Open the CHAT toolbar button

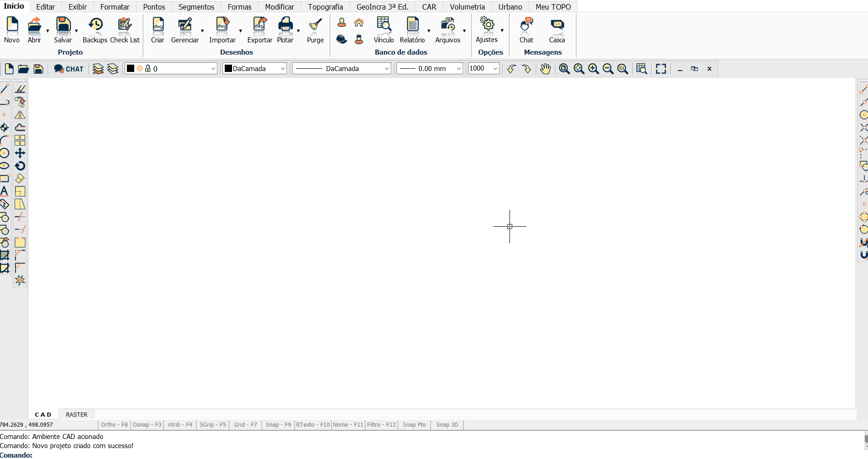(69, 69)
